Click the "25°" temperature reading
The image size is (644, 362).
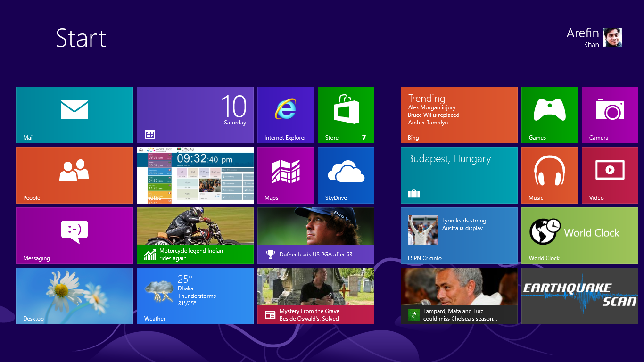click(185, 279)
